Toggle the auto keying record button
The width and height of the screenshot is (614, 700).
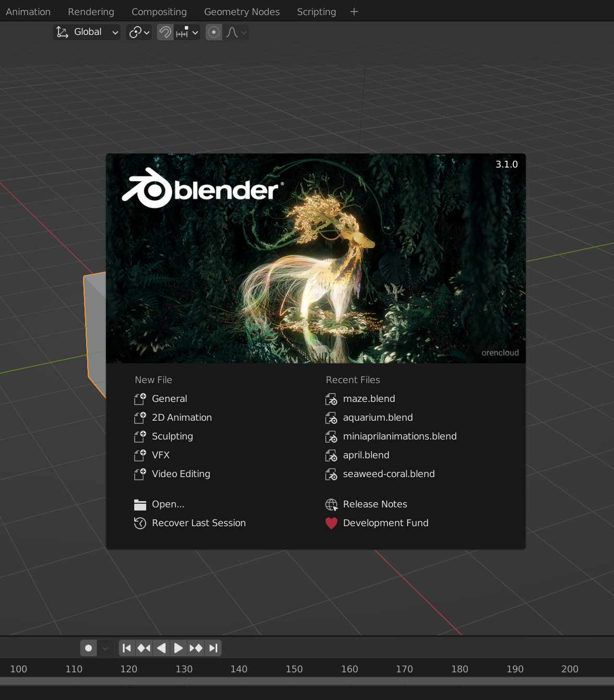click(x=89, y=648)
